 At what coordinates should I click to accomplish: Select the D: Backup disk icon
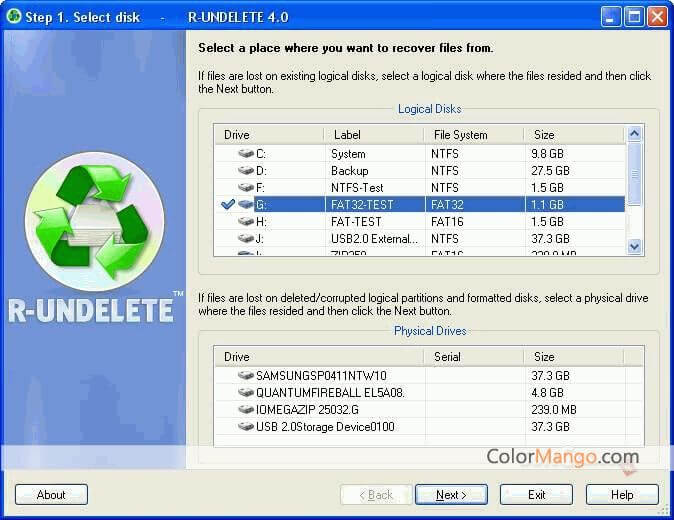246,171
